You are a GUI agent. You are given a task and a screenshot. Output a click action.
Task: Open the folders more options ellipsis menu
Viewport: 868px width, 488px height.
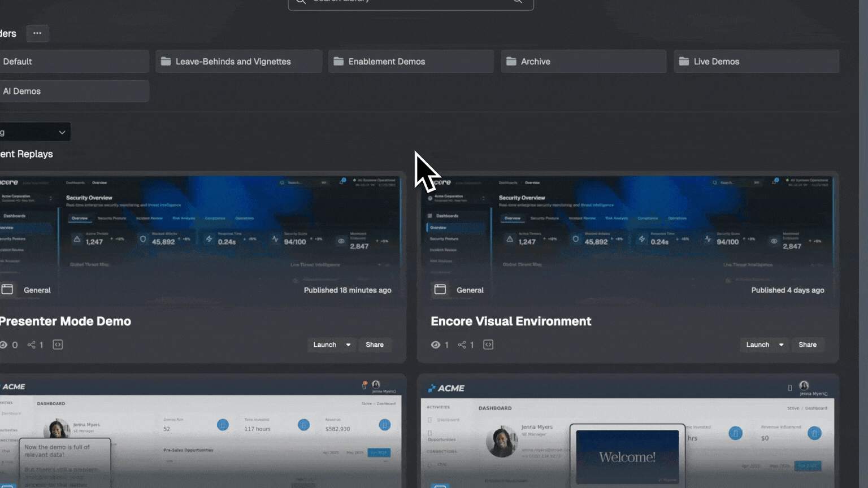pos(37,33)
